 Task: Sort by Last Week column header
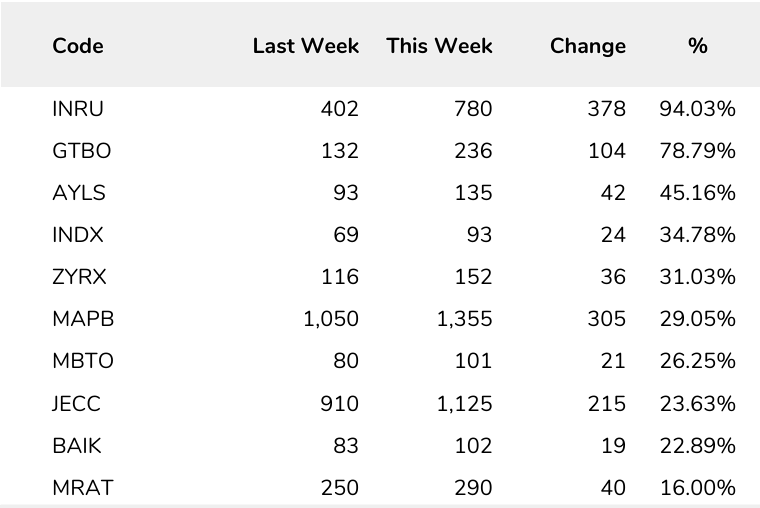pyautogui.click(x=305, y=46)
